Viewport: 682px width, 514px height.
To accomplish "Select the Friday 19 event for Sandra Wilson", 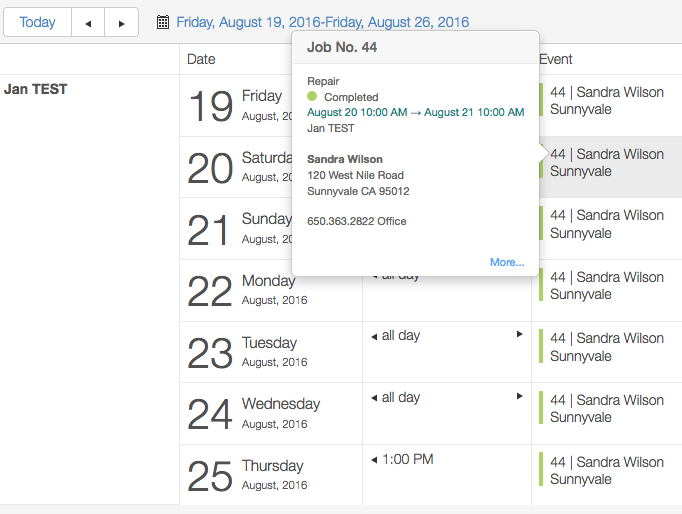I will pyautogui.click(x=606, y=101).
